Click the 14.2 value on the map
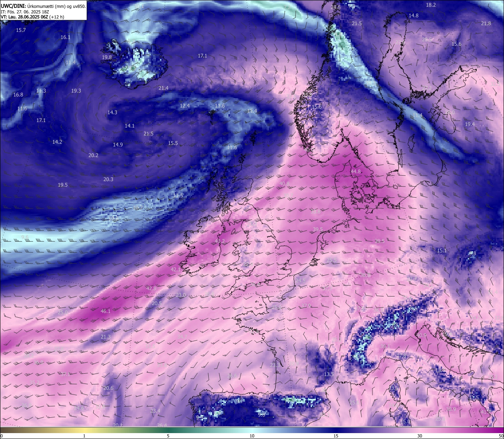Image resolution: width=504 pixels, height=439 pixels. [57, 142]
